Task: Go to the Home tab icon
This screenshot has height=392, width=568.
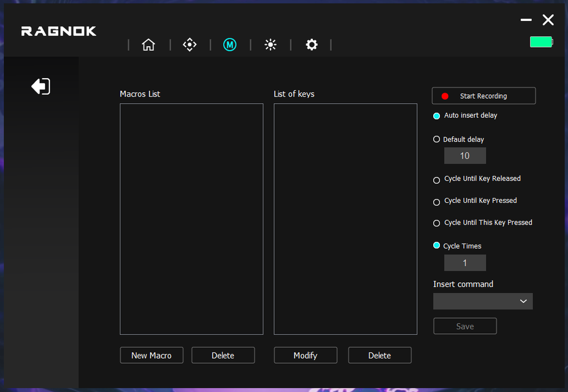Action: coord(148,45)
